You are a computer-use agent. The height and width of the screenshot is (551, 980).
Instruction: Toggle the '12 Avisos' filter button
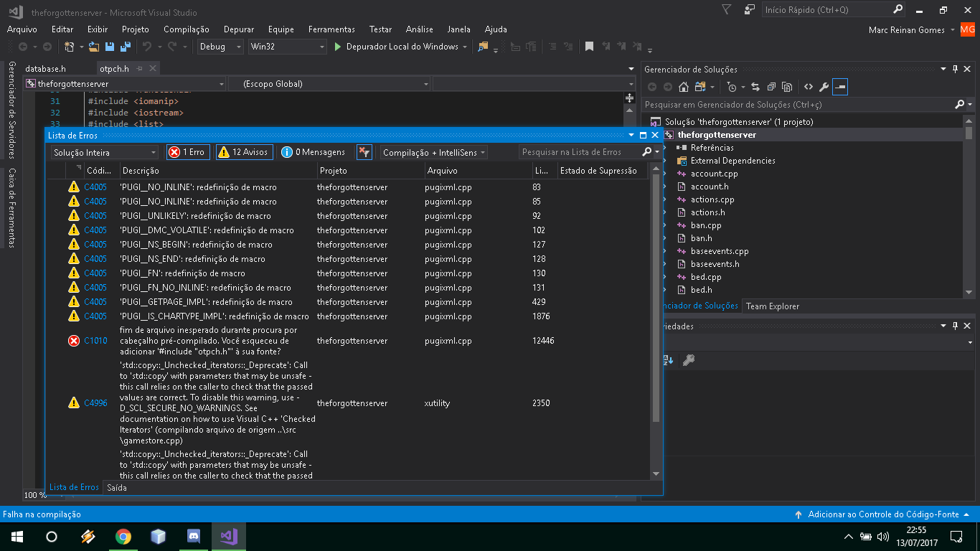click(x=244, y=152)
